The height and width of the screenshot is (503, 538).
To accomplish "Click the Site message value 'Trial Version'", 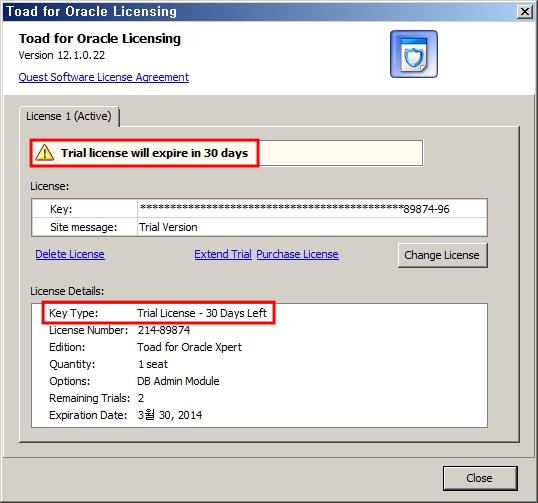I will 168,227.
